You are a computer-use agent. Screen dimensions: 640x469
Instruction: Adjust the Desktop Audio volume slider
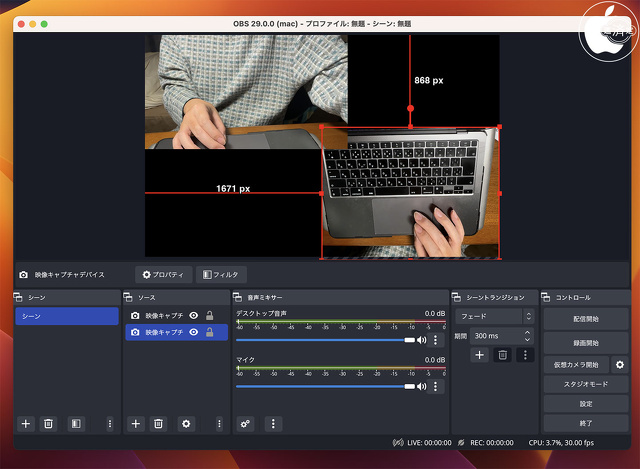click(325, 340)
